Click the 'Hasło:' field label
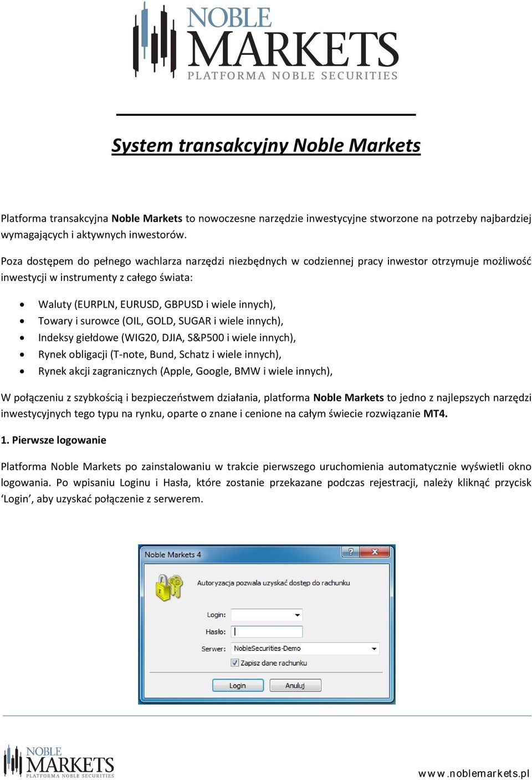 click(x=216, y=631)
